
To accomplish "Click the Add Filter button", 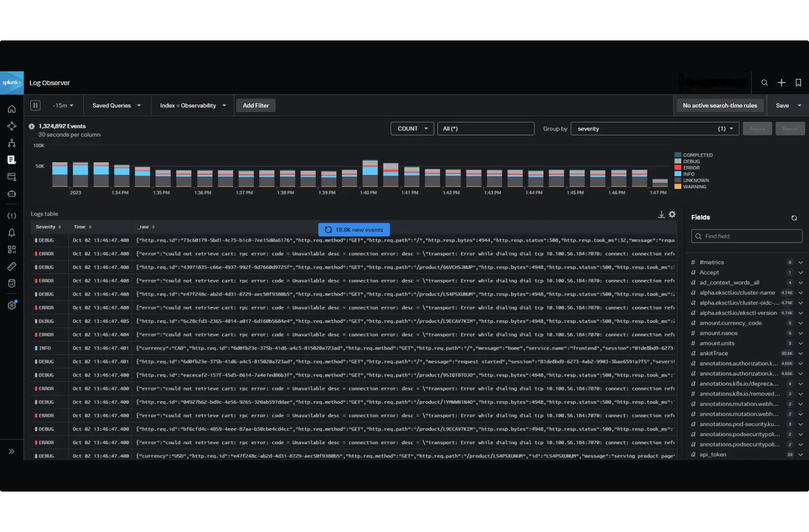I will (x=255, y=105).
